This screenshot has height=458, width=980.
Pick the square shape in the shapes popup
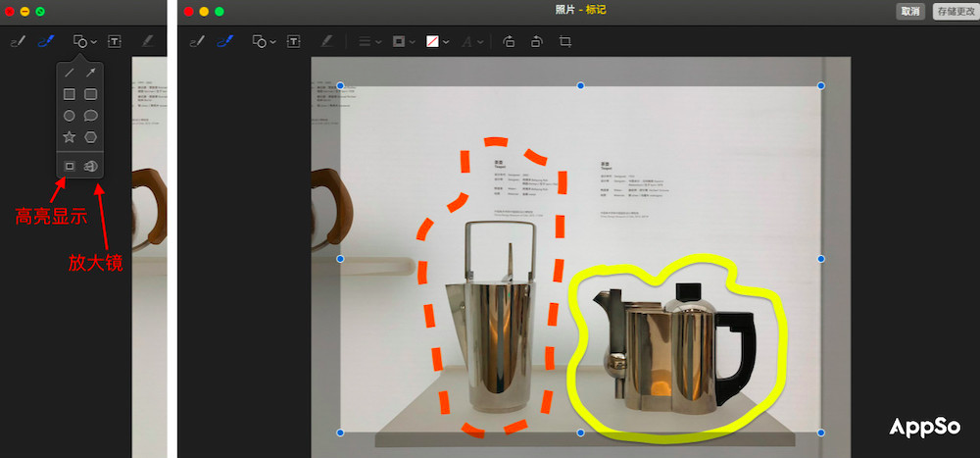70,94
